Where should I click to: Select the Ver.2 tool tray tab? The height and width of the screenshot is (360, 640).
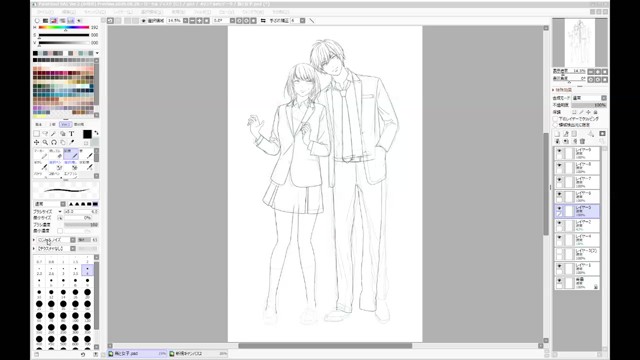(65, 124)
